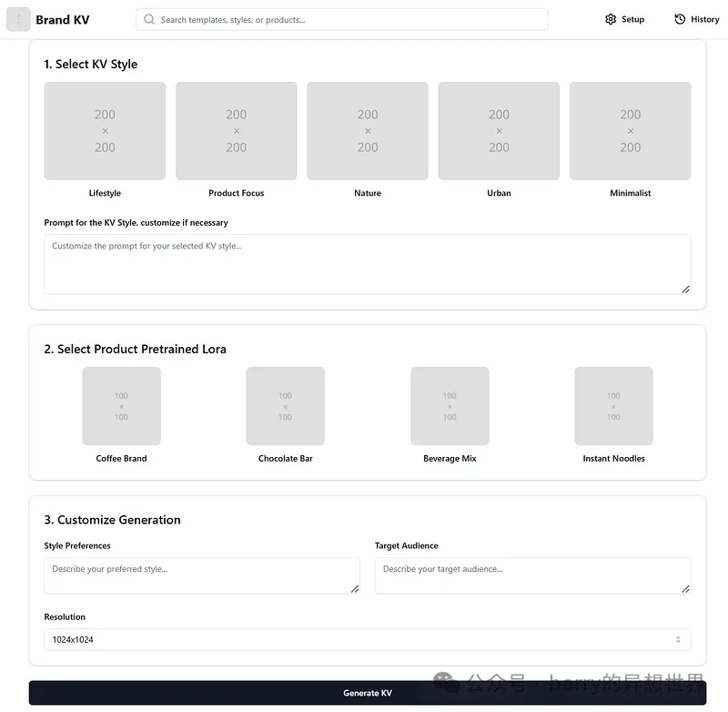Click the Instant Noodles label
This screenshot has height=712, width=728.
613,458
